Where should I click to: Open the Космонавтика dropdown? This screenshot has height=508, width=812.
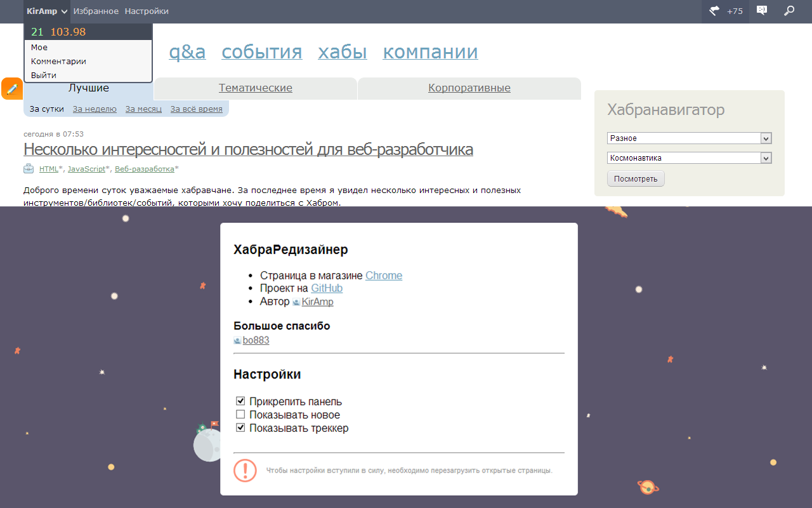pyautogui.click(x=689, y=158)
